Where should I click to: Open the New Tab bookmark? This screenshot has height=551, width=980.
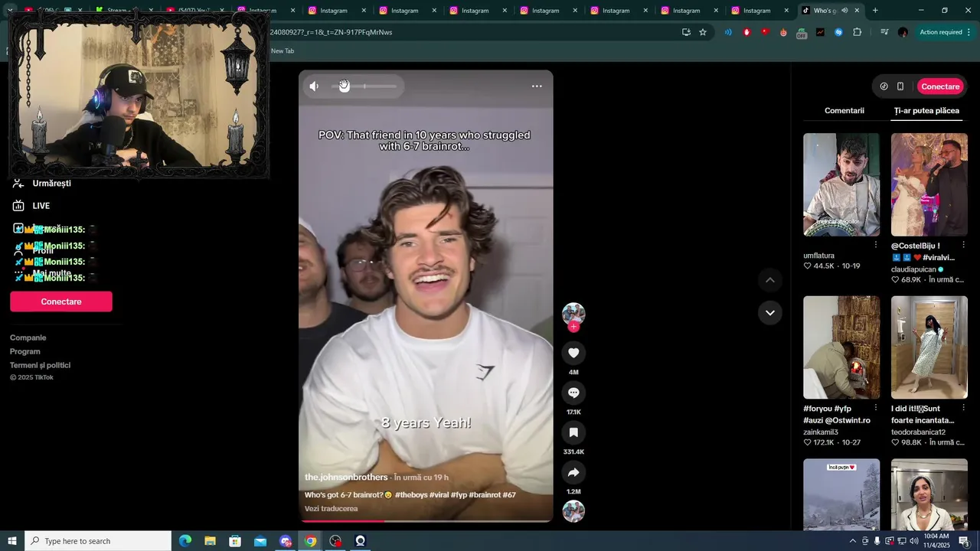click(283, 51)
